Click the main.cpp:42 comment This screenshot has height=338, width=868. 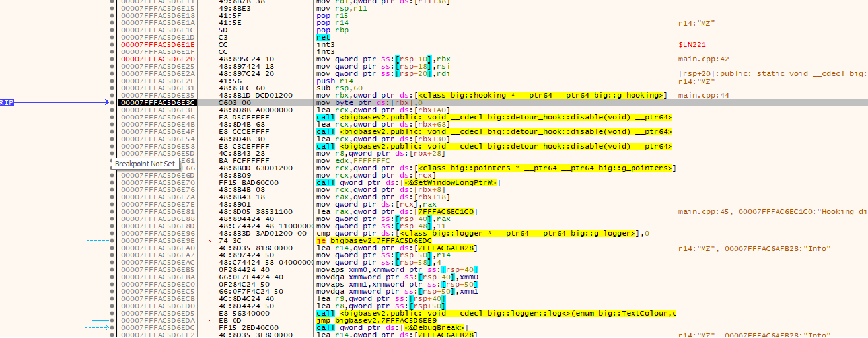pos(704,59)
